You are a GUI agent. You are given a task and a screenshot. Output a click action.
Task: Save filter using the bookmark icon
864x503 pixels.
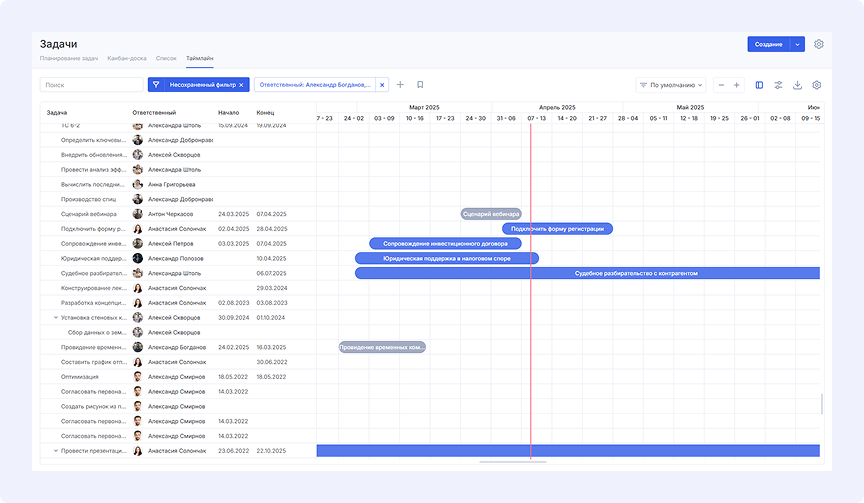pyautogui.click(x=420, y=85)
